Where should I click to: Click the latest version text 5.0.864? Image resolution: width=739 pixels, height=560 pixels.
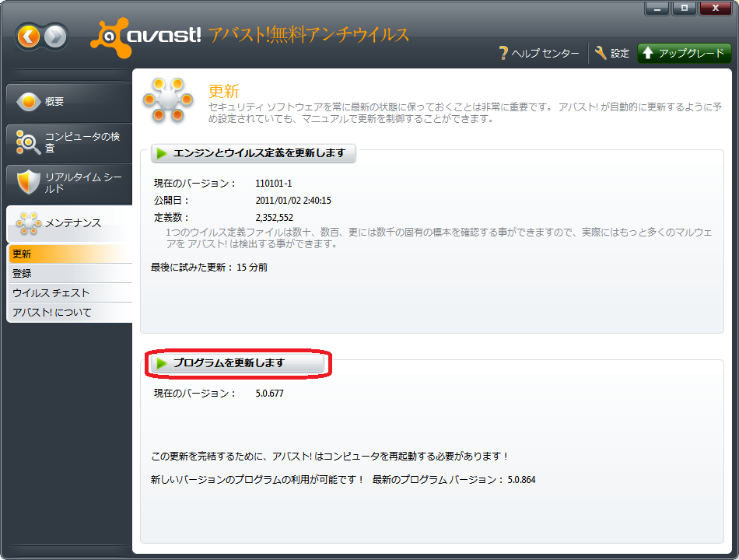point(521,480)
